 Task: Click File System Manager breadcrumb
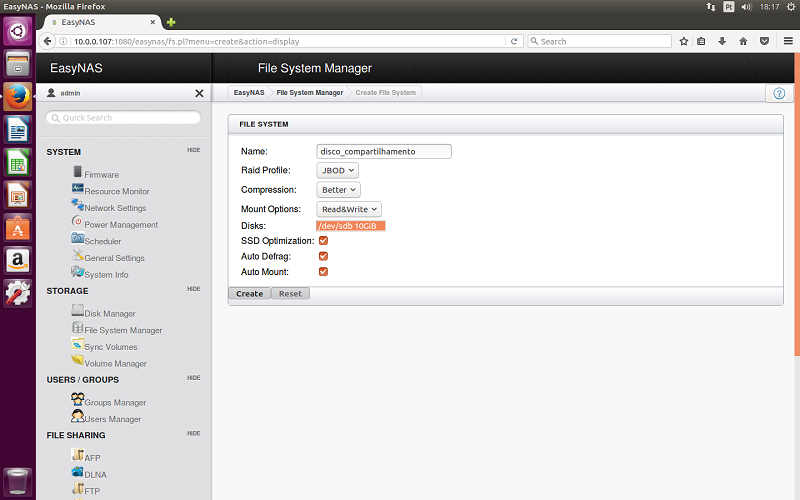[310, 92]
